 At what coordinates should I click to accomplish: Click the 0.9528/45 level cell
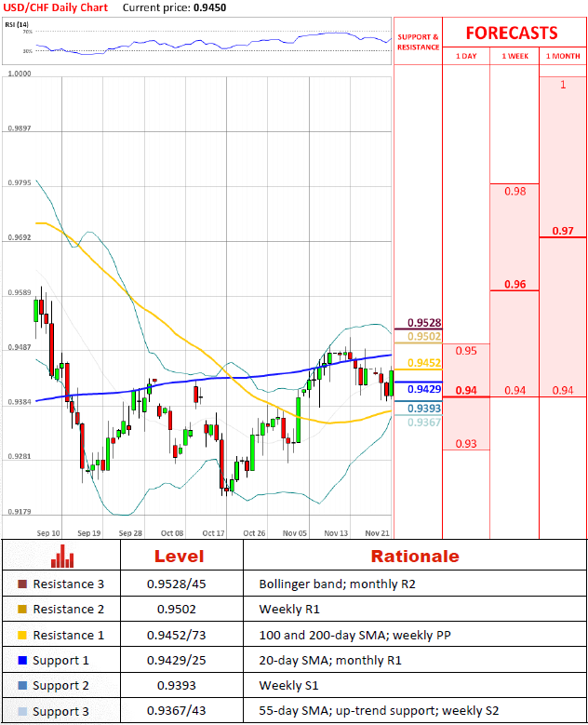(177, 584)
